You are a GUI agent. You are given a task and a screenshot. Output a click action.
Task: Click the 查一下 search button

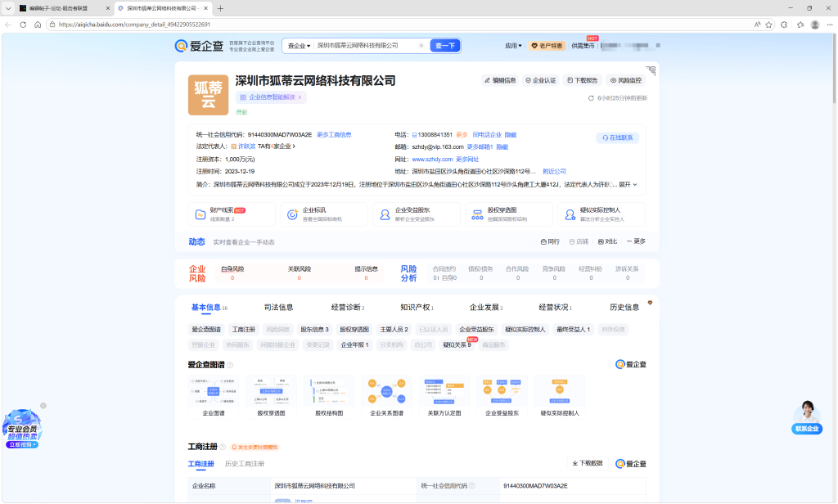point(445,46)
